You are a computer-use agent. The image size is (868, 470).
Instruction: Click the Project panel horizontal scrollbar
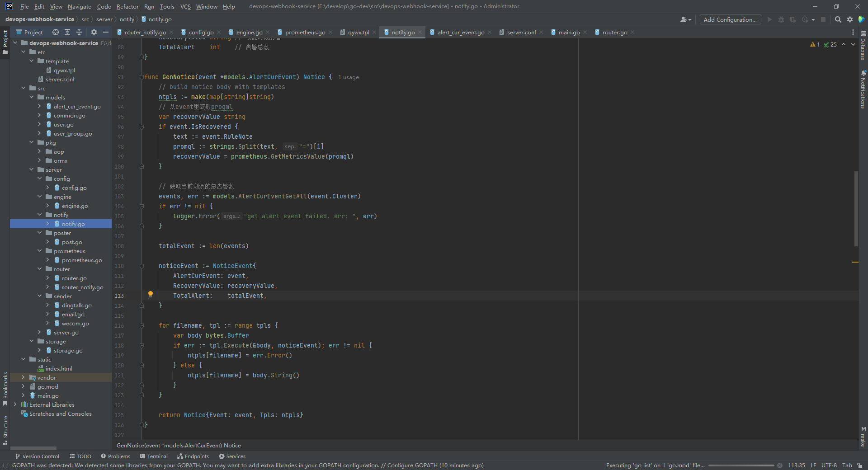(33, 448)
